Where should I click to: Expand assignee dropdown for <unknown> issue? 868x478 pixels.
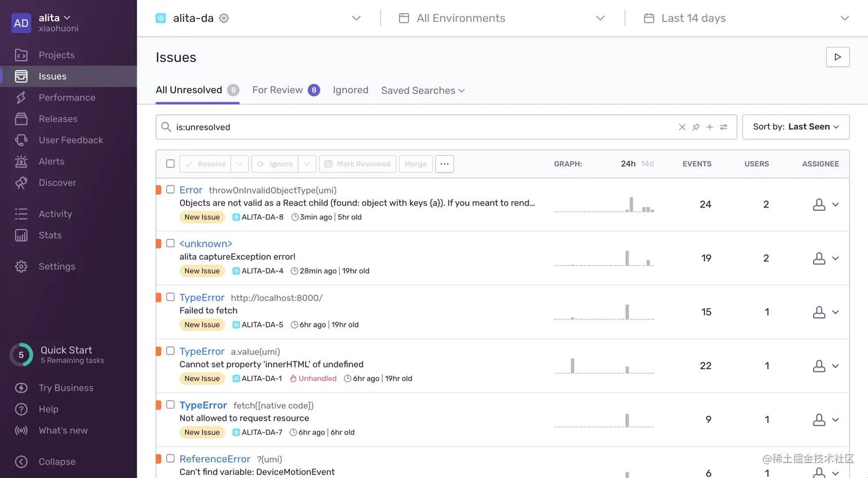point(835,259)
